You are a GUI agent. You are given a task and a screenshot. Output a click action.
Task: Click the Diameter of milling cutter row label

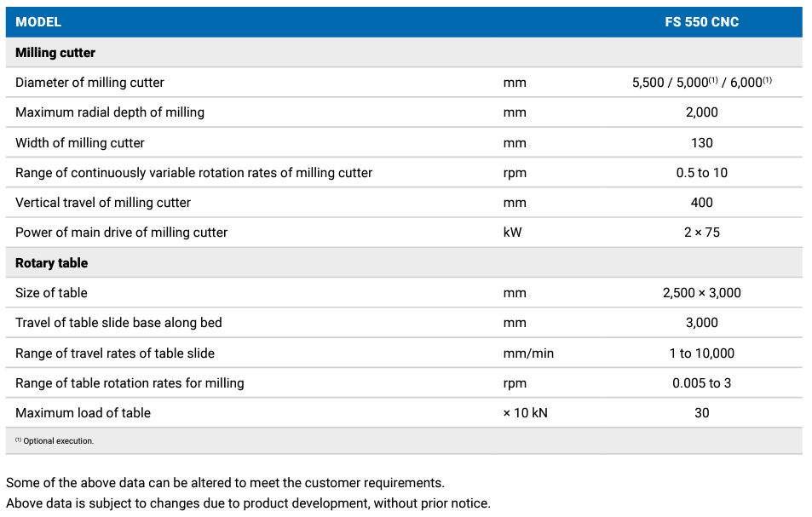(x=89, y=83)
